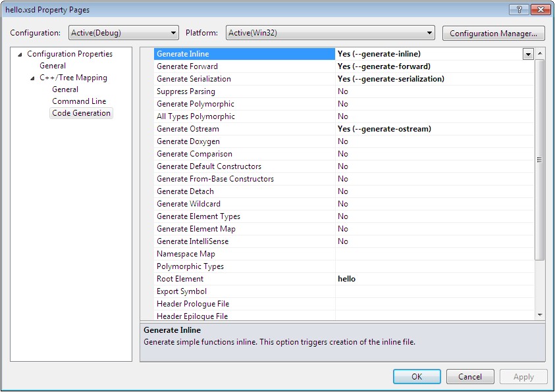
Task: Select the Generate Inline property
Action: [245, 54]
